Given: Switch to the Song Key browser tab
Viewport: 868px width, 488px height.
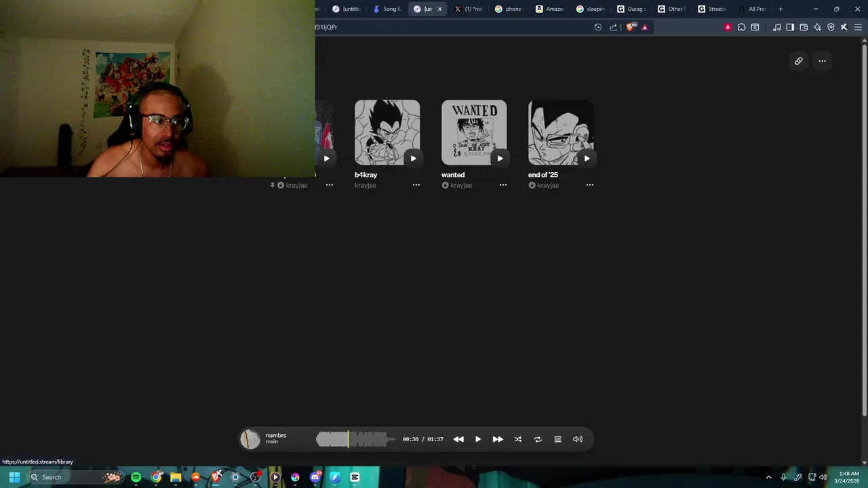Looking at the screenshot, I should tap(387, 9).
